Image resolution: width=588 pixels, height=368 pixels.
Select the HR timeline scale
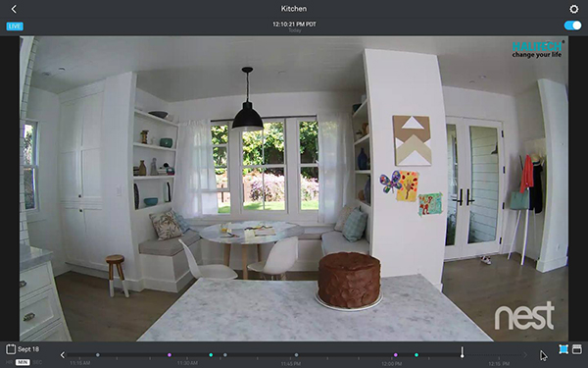[x=10, y=362]
